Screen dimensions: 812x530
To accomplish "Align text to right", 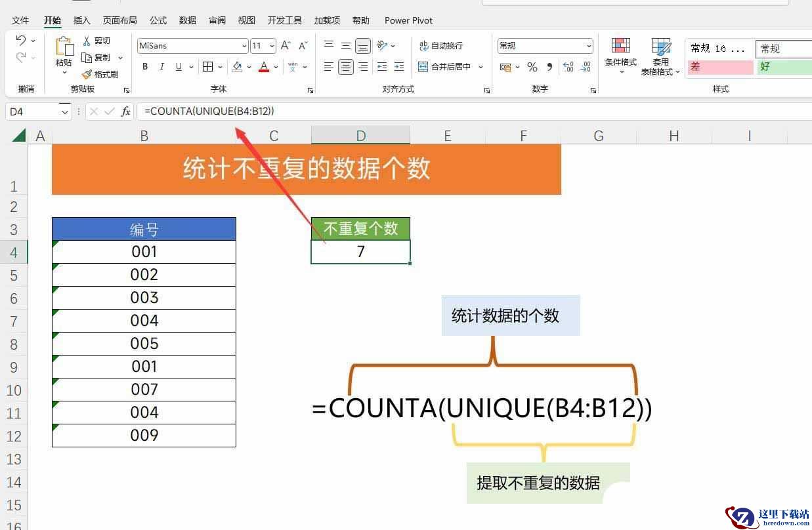I will (363, 67).
